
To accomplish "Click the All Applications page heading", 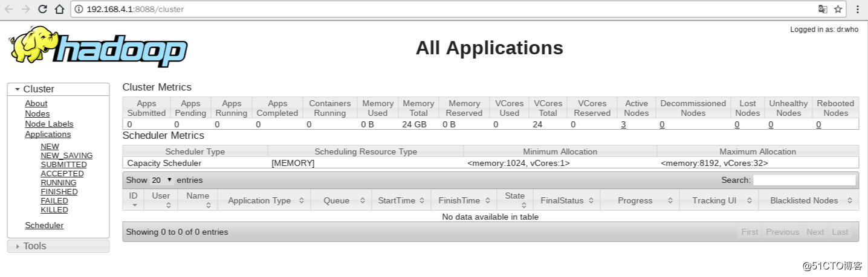I will [x=490, y=48].
